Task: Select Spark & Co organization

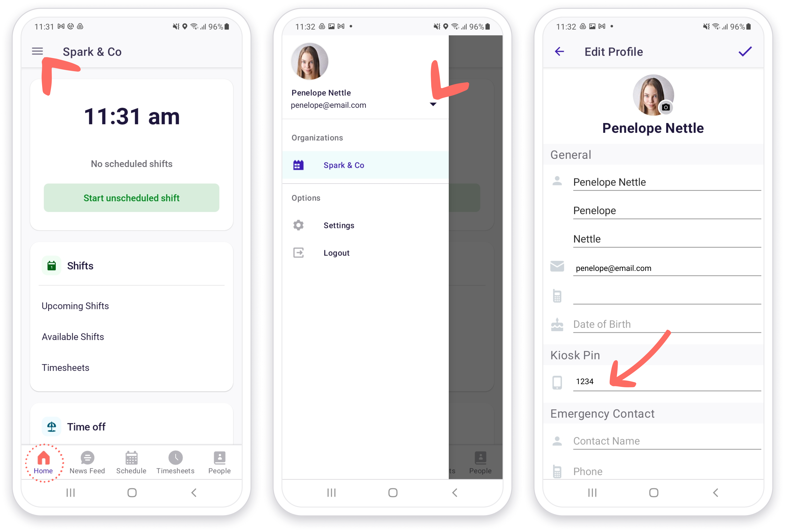Action: click(x=344, y=165)
